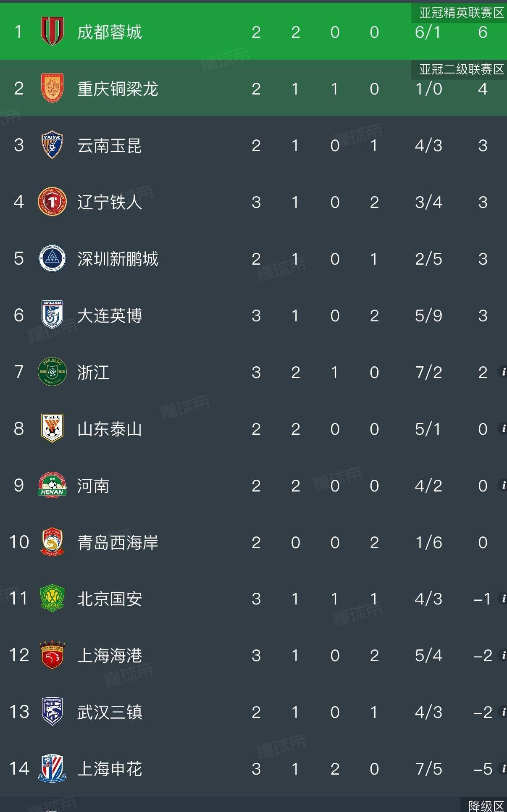Click the Shenzhen Peng City (深圳新鹏城) club logo
Image resolution: width=507 pixels, height=812 pixels.
coord(52,258)
